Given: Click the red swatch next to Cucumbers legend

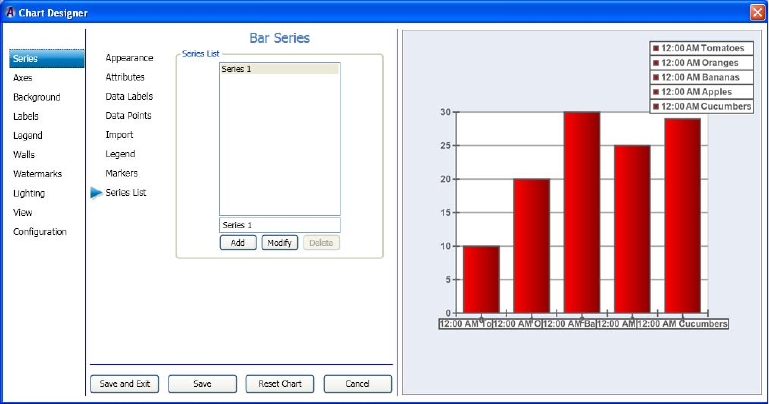Looking at the screenshot, I should point(656,107).
